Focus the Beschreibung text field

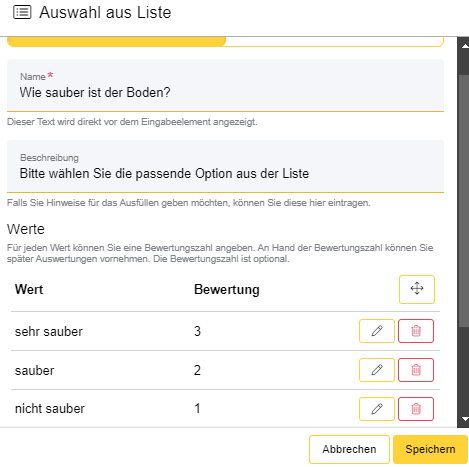tap(225, 167)
